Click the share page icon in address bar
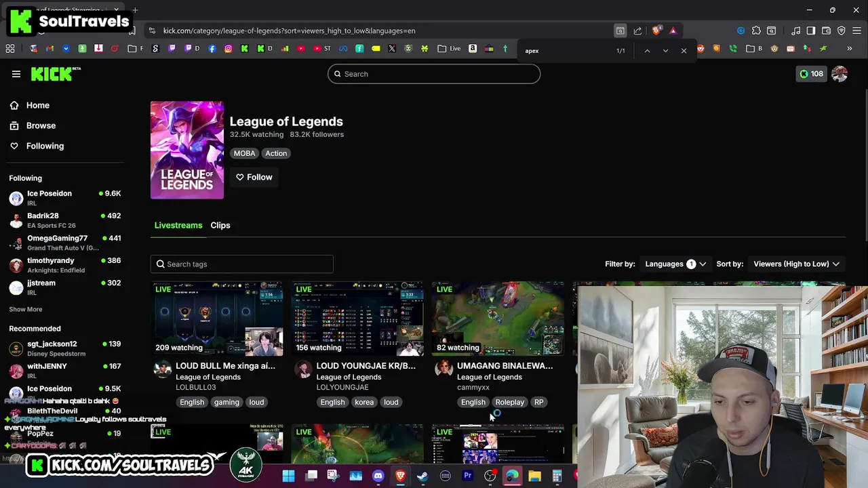The height and width of the screenshot is (488, 868). [637, 30]
